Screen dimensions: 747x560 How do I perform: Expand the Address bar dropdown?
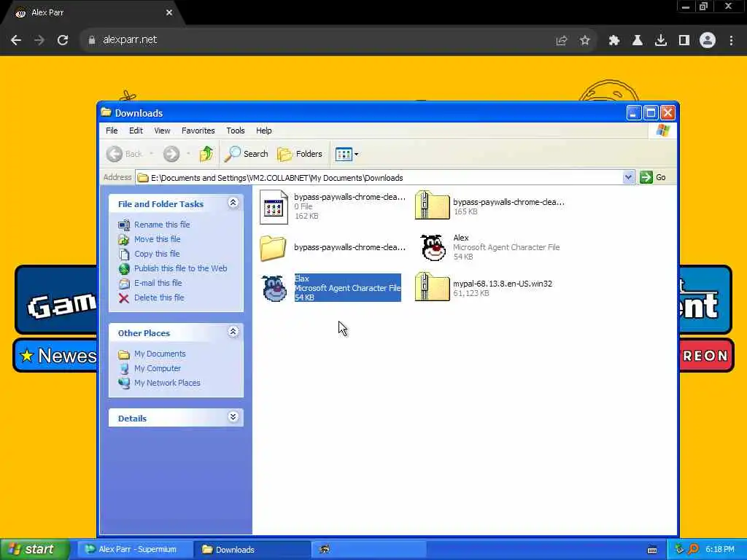point(628,177)
